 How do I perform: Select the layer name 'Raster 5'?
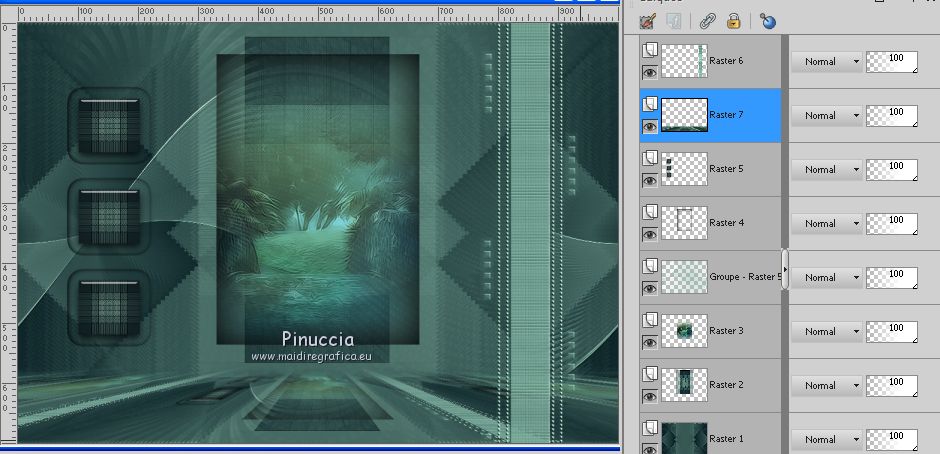click(x=726, y=169)
